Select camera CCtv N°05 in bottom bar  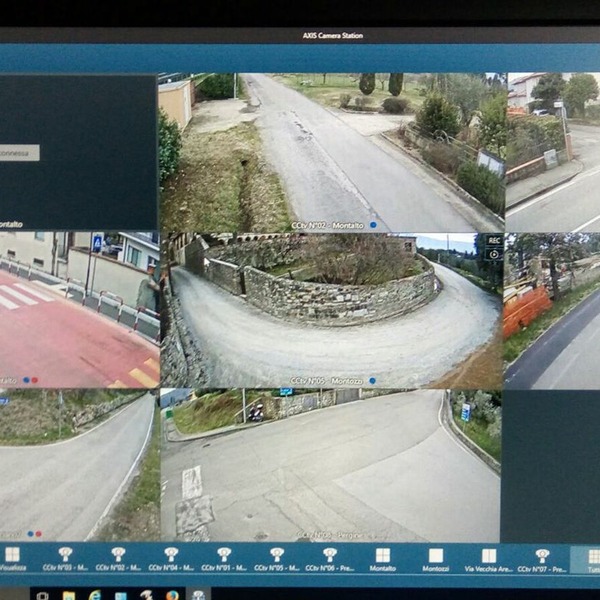coord(277,559)
